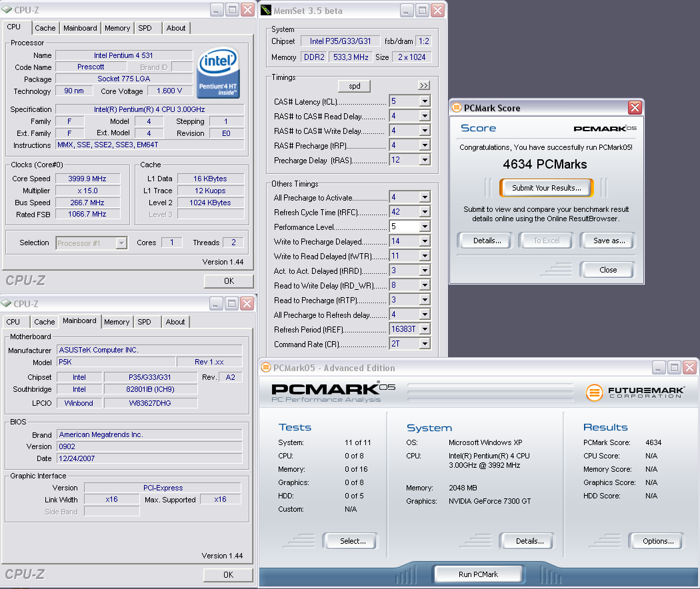
Task: Click the Intel Pentium 4 531 name field
Action: pos(123,55)
